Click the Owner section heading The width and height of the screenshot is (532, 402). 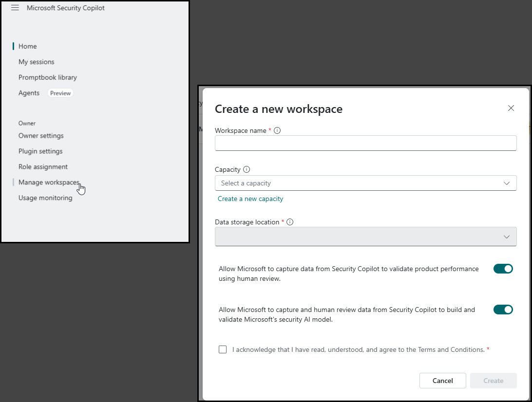[27, 124]
